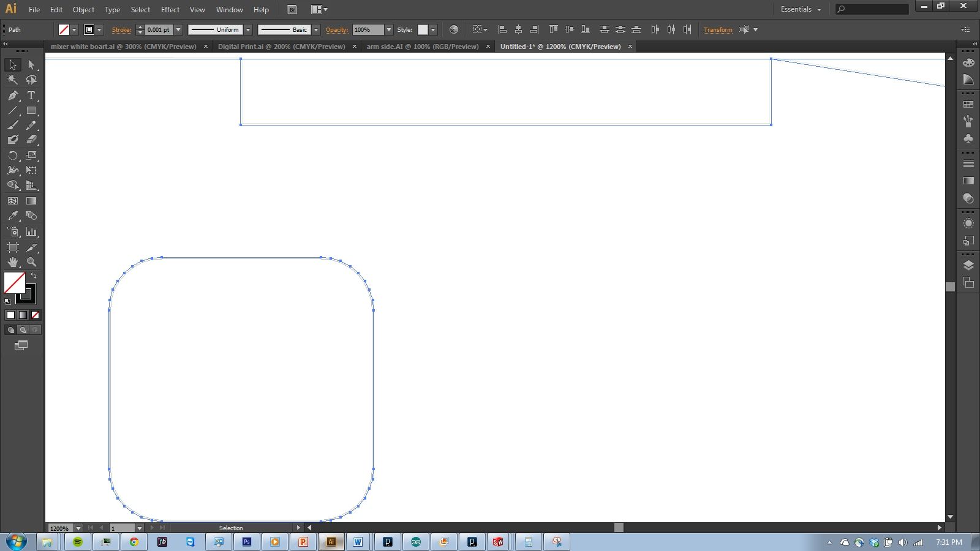Viewport: 980px width, 551px height.
Task: Open the Object menu
Action: [x=83, y=10]
